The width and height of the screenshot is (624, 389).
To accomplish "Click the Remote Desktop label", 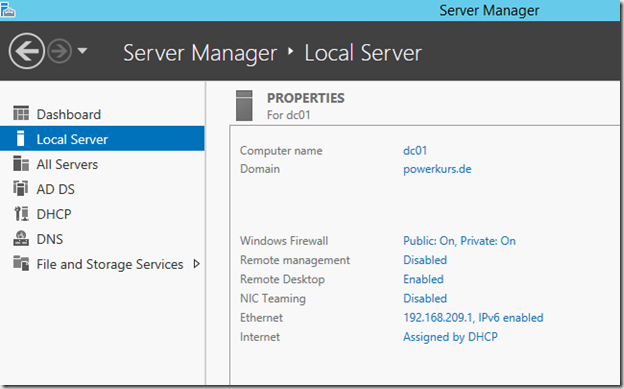I will [x=282, y=280].
